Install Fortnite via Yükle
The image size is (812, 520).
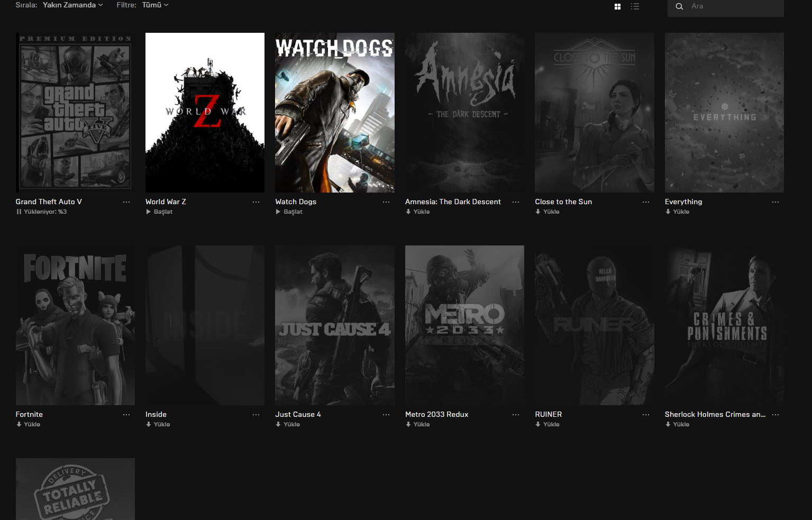pos(29,424)
